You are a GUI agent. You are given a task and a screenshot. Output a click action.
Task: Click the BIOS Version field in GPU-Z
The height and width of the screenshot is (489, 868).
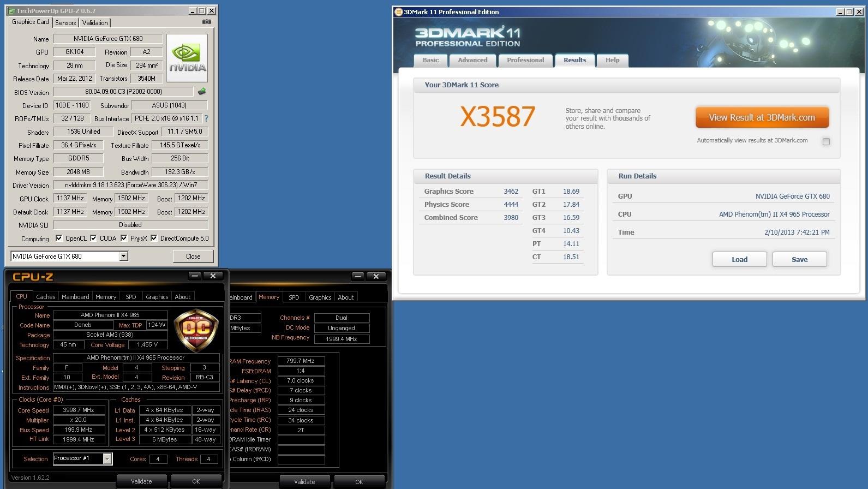[x=123, y=92]
